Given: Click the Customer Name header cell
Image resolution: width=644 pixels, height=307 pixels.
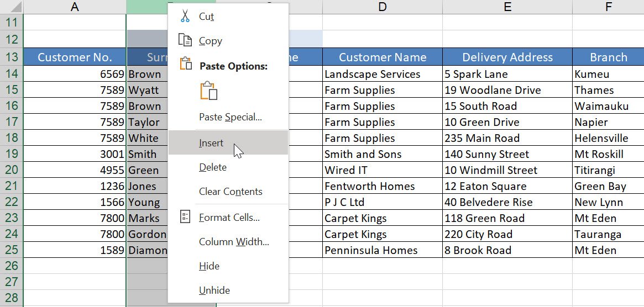Looking at the screenshot, I should [x=383, y=57].
